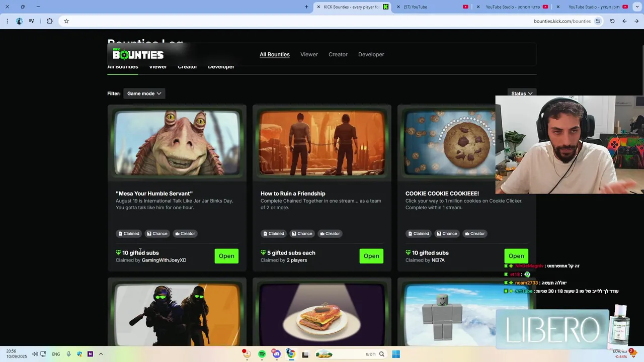Screen dimensions: 644x362
Task: Click the microphone icon in the system tray
Action: coord(68,354)
